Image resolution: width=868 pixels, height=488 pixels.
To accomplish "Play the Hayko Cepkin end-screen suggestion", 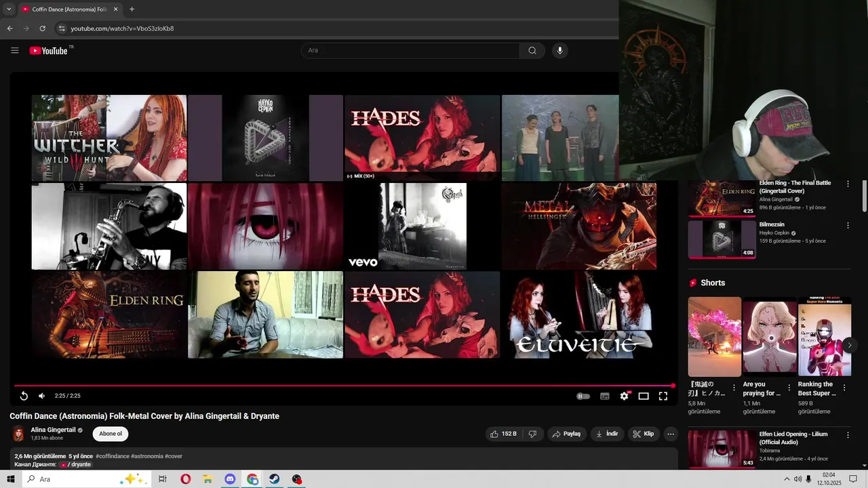I will 265,138.
